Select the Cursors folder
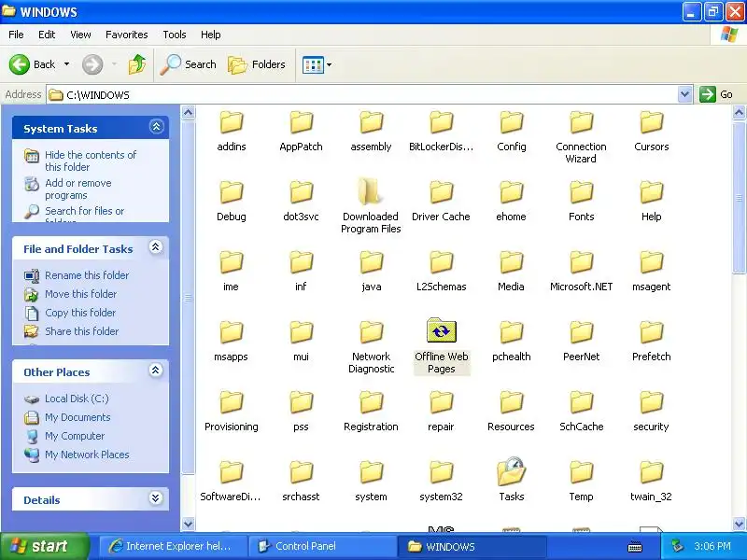This screenshot has width=747, height=560. point(651,131)
